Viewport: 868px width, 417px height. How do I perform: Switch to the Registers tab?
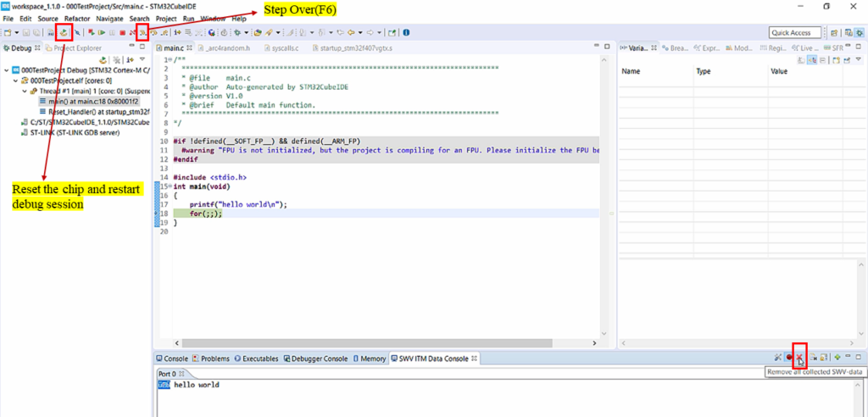click(x=773, y=48)
